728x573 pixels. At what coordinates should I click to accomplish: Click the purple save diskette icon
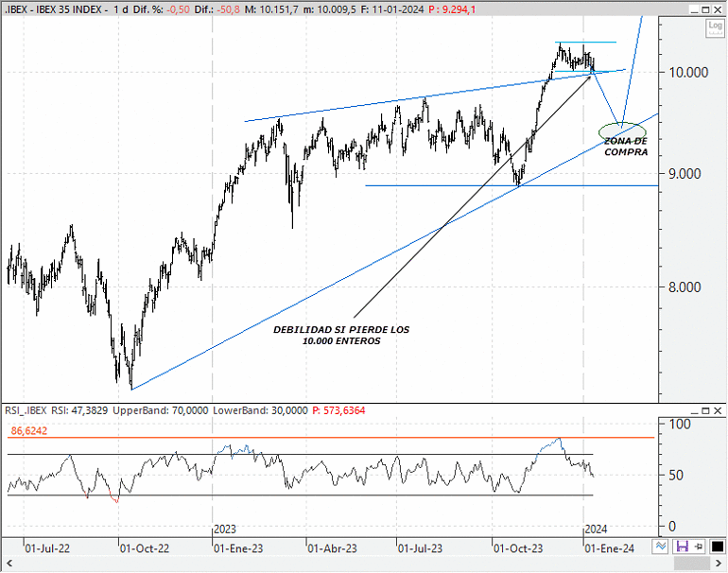(x=682, y=547)
